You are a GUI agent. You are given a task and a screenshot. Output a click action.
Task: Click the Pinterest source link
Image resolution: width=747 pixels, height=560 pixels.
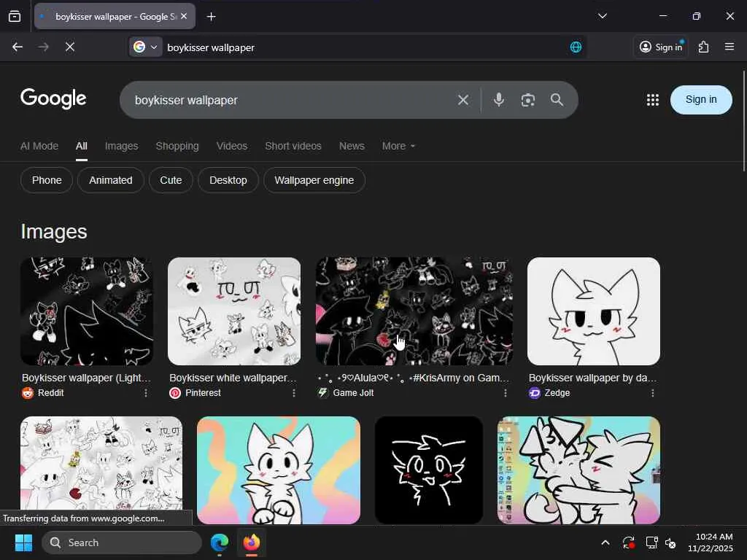(196, 393)
